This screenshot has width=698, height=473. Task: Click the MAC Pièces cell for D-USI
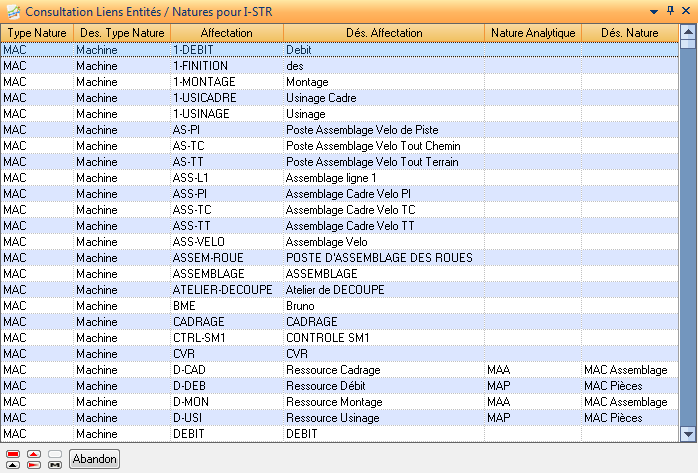(x=613, y=418)
